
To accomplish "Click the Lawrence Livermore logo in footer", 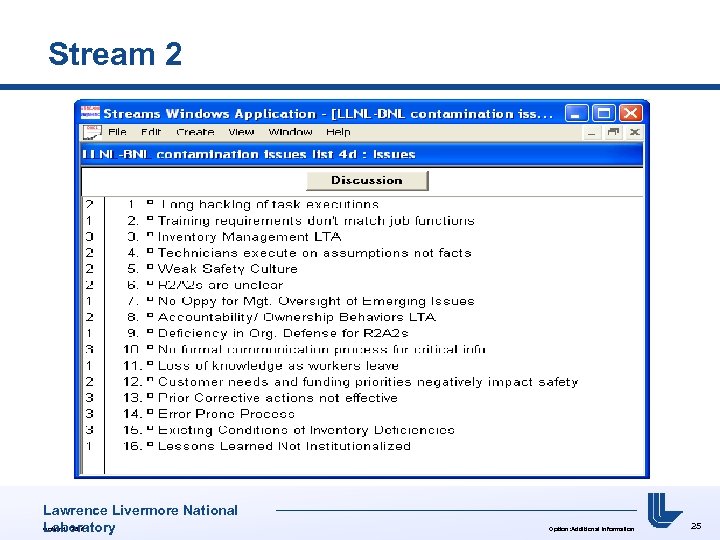I will click(664, 510).
